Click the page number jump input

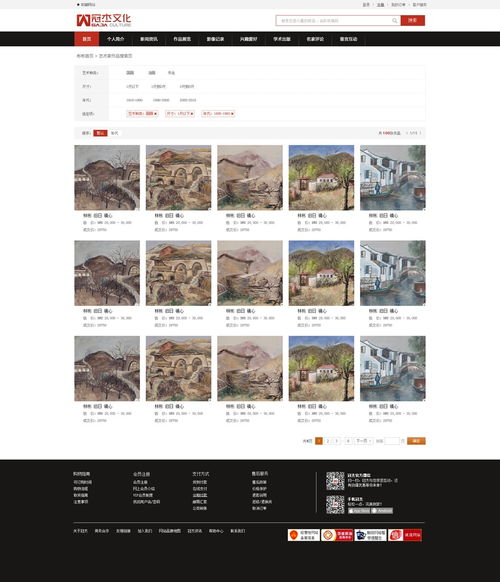(x=392, y=441)
